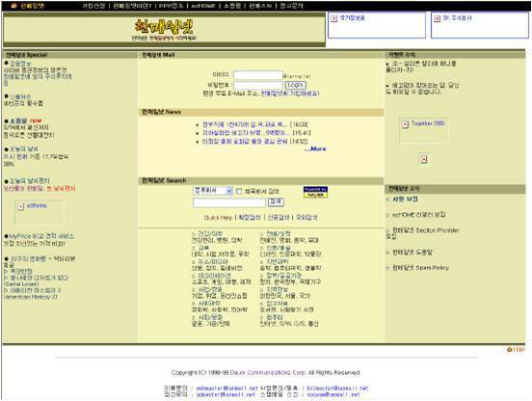532x401 pixels.
Task: Open the Serial Lover movie link
Action: (36, 281)
